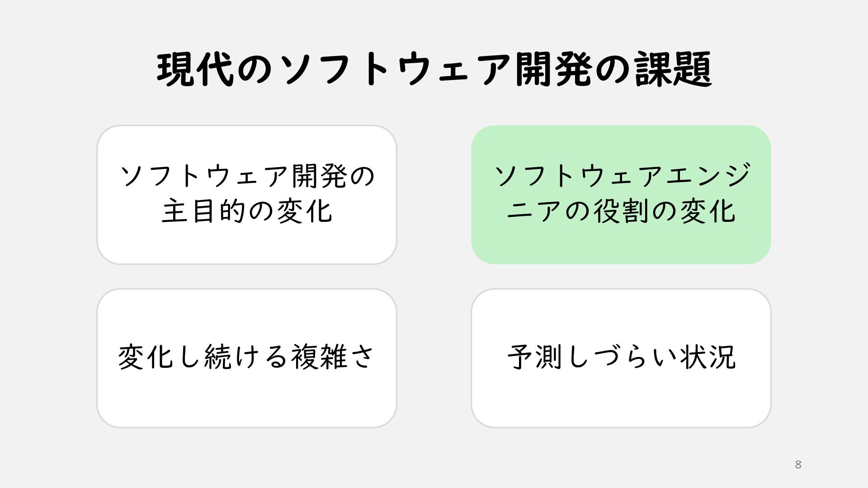This screenshot has width=868, height=488.
Task: Click the word 役割 in the green card
Action: coord(621,211)
